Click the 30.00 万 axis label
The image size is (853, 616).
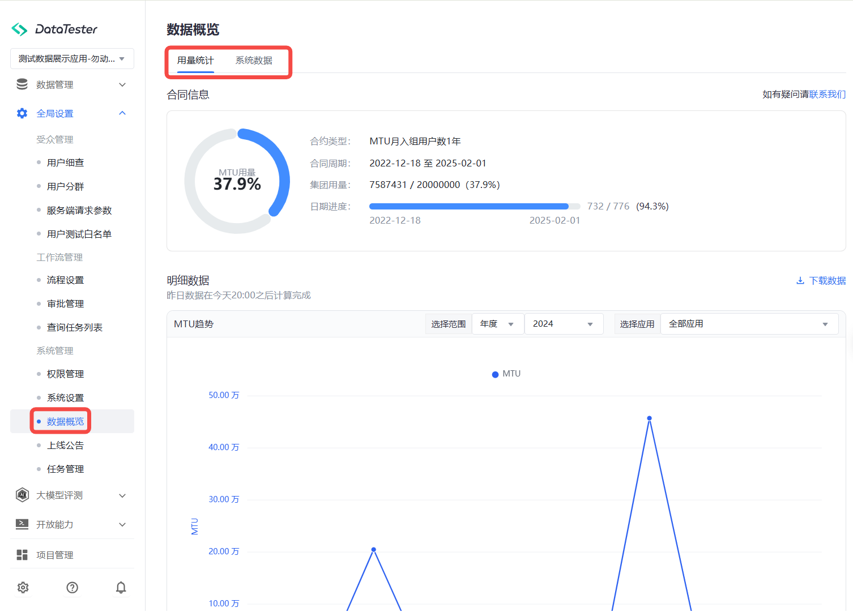pyautogui.click(x=224, y=499)
